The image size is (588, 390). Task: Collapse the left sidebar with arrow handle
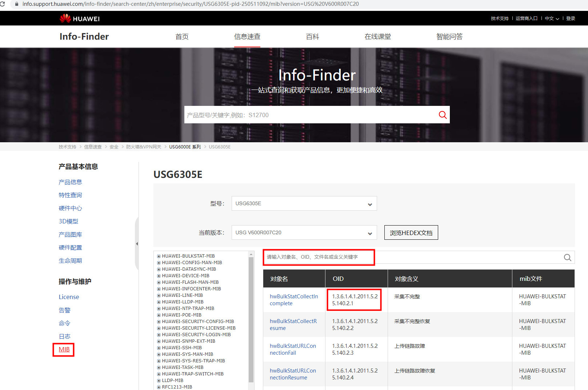[x=137, y=244]
